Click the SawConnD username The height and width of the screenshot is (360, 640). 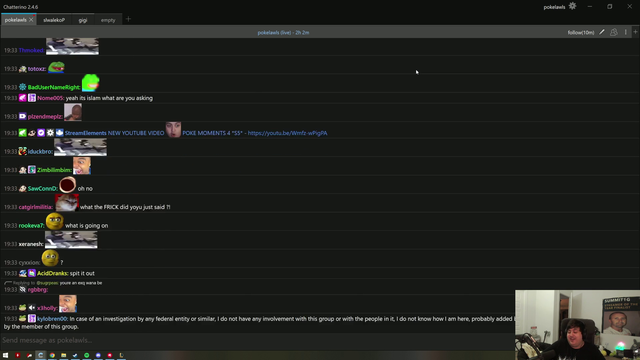pyautogui.click(x=42, y=189)
